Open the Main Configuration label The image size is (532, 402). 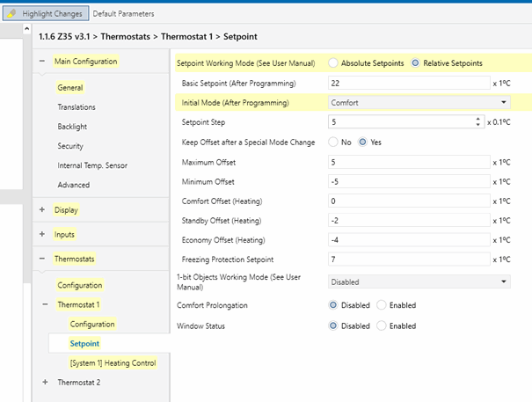click(86, 61)
